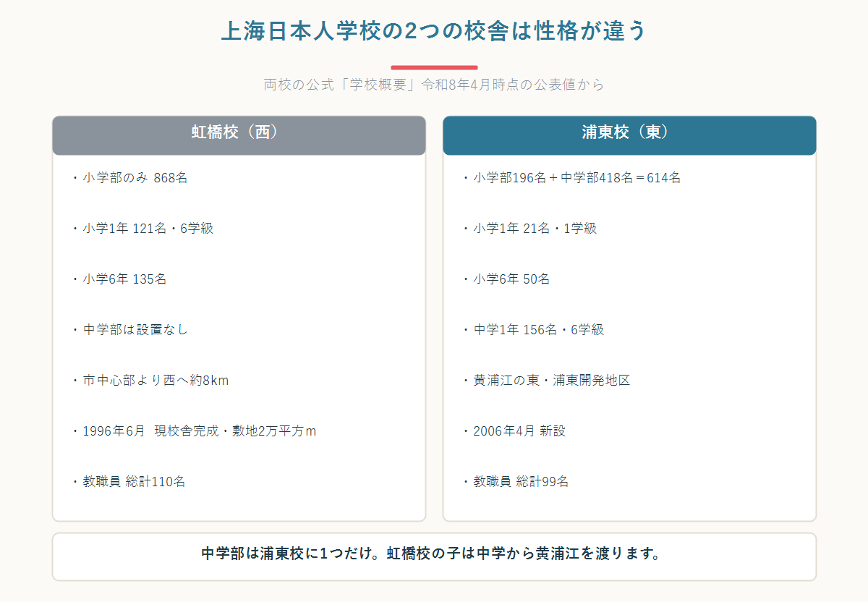Click the line 中学部は設置なし
Image resolution: width=868 pixels, height=602 pixels.
[129, 329]
